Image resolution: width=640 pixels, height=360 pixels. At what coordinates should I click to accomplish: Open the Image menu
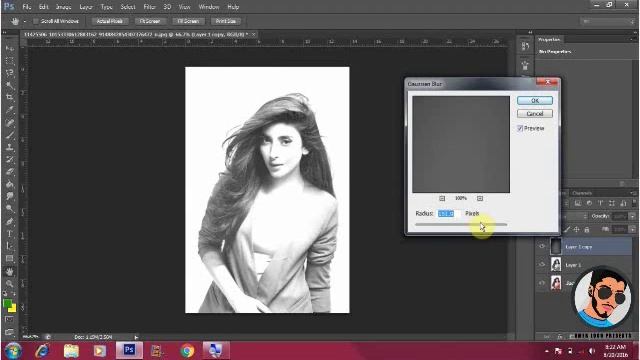pos(63,7)
